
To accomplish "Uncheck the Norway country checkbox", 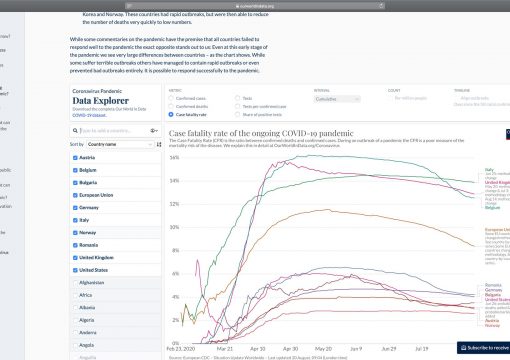I will tap(75, 233).
